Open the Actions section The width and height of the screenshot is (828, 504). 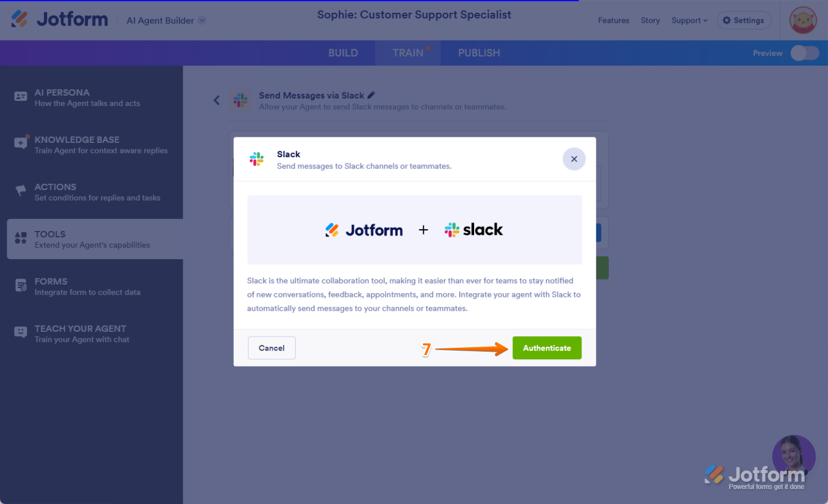[95, 192]
